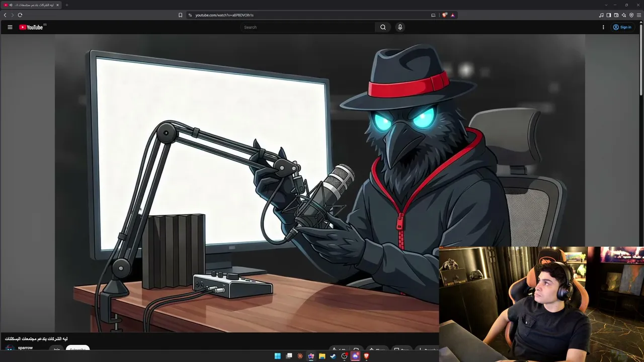View site information icon beside the URL

[x=190, y=15]
